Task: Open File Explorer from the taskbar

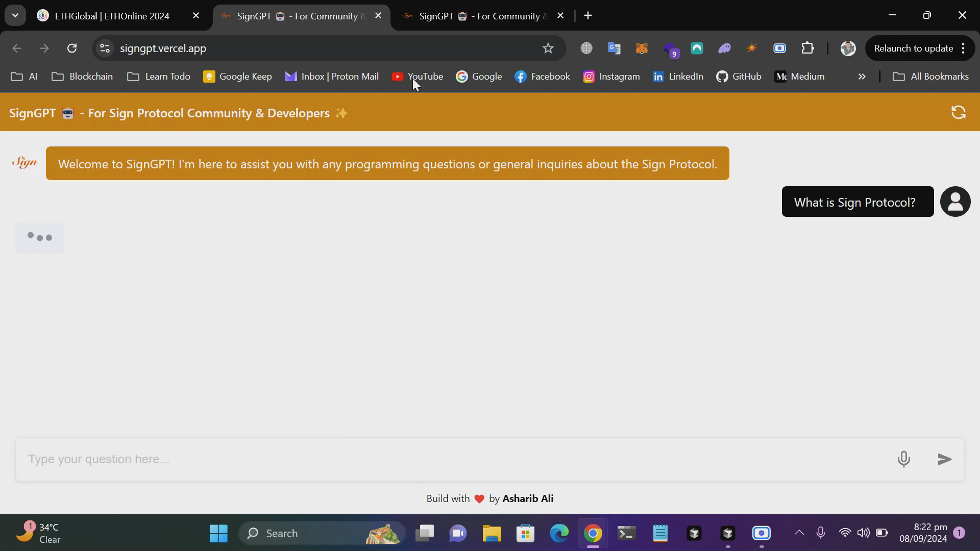Action: pos(492,534)
